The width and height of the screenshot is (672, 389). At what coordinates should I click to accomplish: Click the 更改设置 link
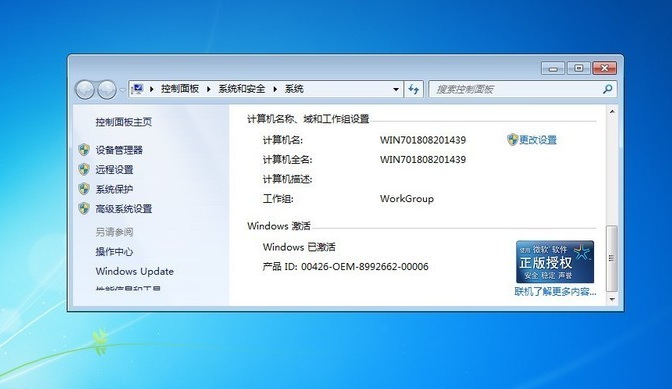[x=538, y=140]
